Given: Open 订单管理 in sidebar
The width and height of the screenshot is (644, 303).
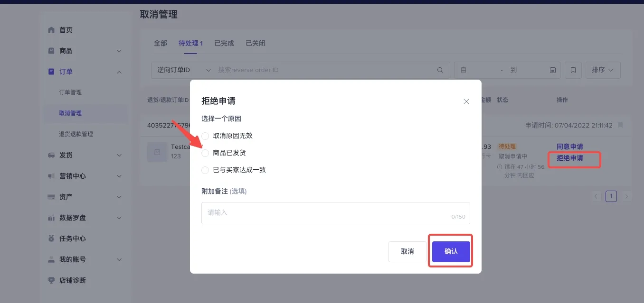Looking at the screenshot, I should [x=70, y=92].
